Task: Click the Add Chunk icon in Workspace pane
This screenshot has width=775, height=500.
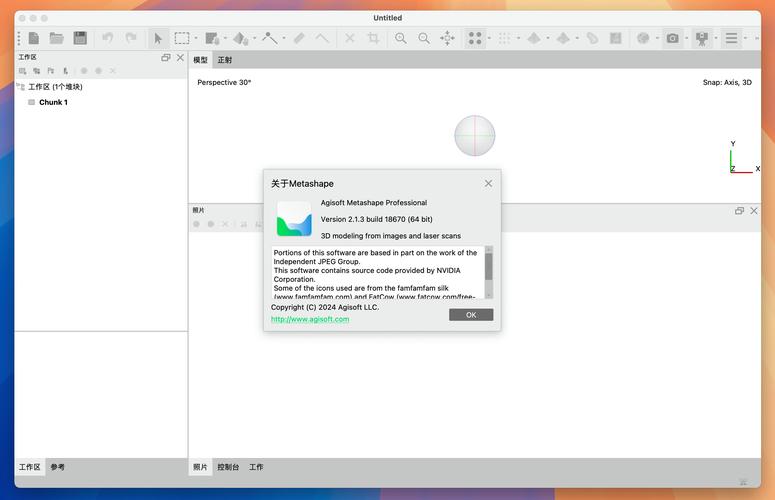Action: 22,71
